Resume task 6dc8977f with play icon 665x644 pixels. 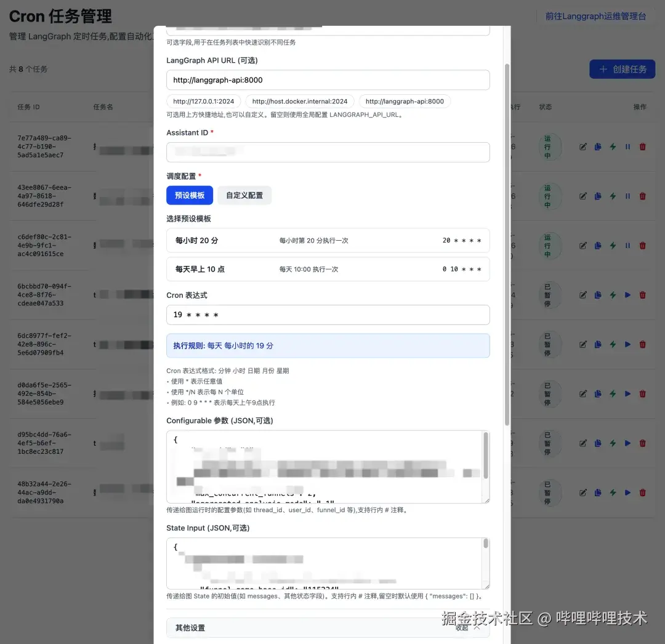pos(627,345)
